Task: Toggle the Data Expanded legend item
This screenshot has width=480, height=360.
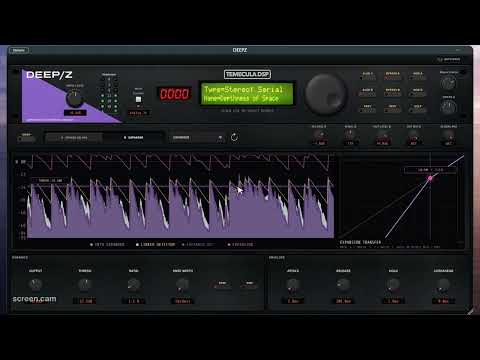Action: pyautogui.click(x=107, y=245)
